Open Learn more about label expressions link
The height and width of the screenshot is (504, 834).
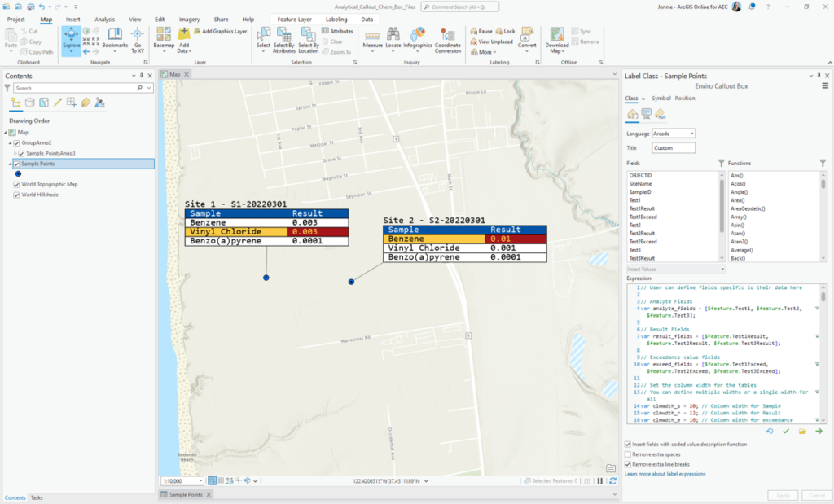(665, 474)
